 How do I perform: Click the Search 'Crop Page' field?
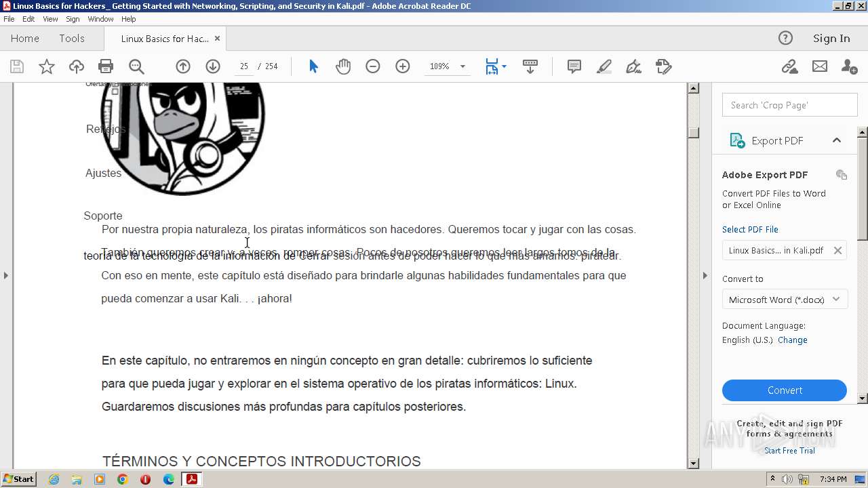tap(789, 105)
